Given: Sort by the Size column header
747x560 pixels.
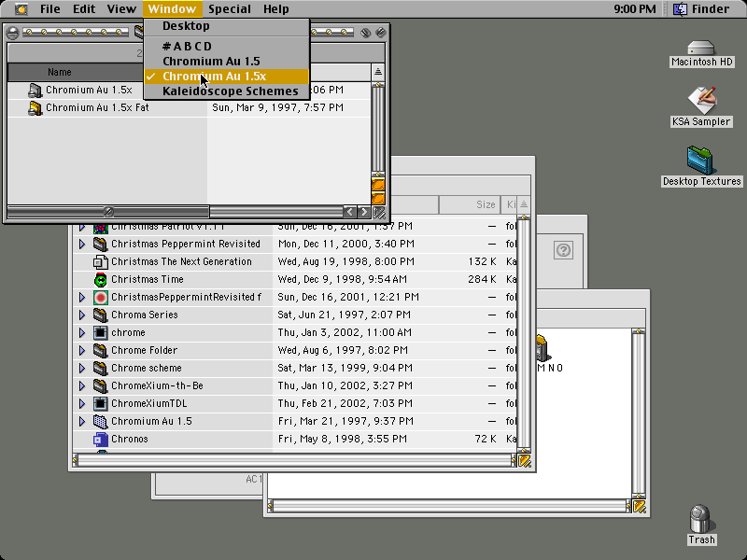Looking at the screenshot, I should [470, 204].
